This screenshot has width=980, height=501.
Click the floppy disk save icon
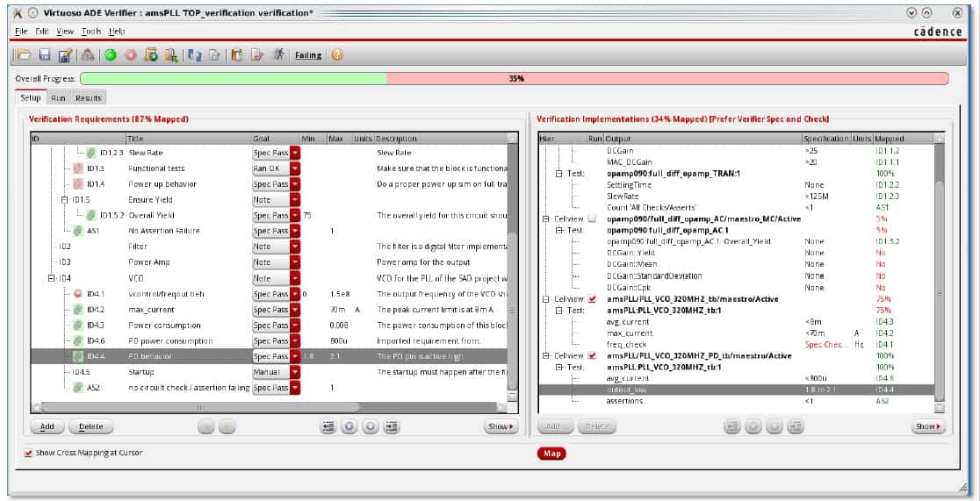click(x=45, y=55)
